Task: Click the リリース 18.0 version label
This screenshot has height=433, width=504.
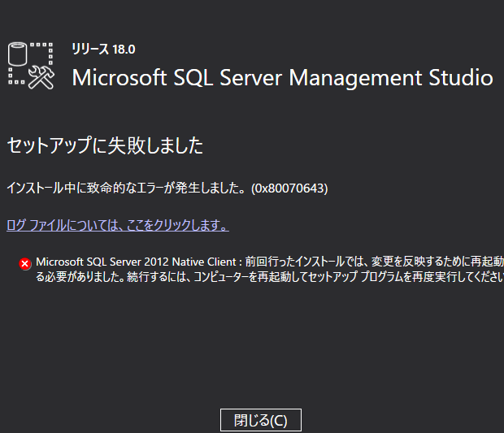Action: click(x=103, y=49)
